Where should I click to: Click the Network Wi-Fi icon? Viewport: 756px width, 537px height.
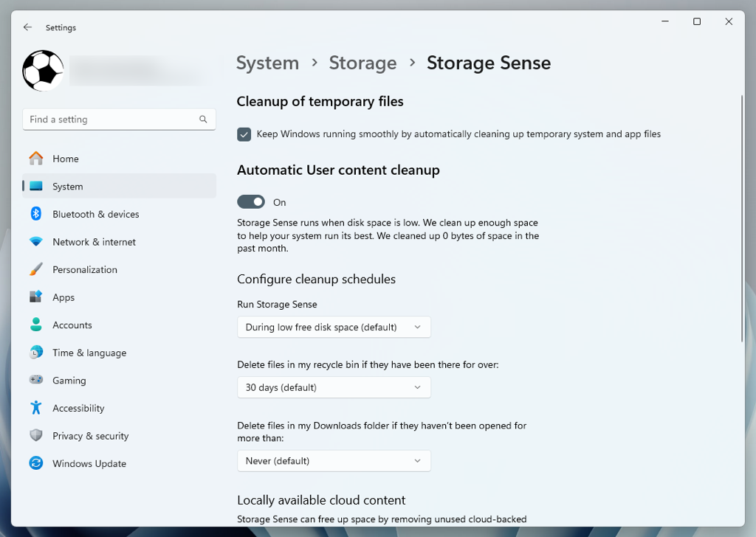pyautogui.click(x=35, y=242)
